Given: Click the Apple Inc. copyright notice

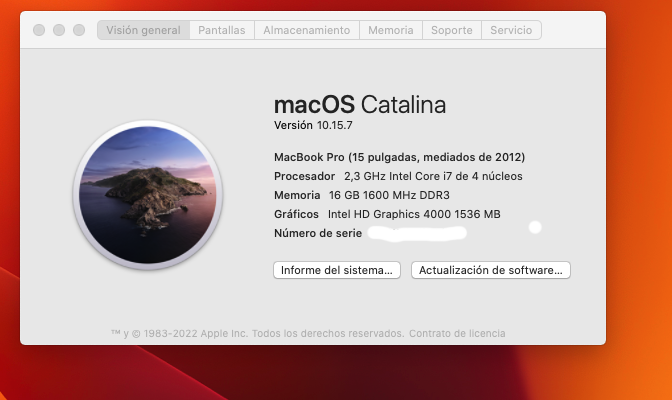Looking at the screenshot, I should pyautogui.click(x=257, y=333).
